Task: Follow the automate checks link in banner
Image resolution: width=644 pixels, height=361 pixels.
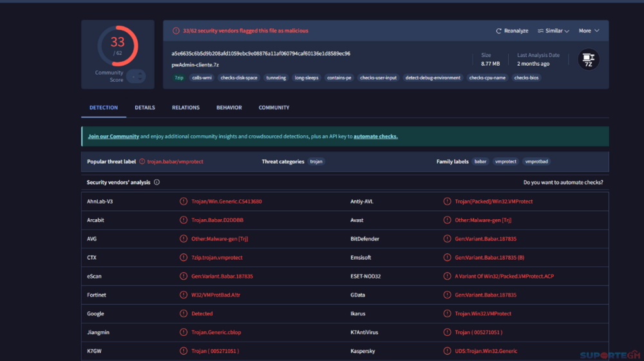Action: tap(375, 137)
